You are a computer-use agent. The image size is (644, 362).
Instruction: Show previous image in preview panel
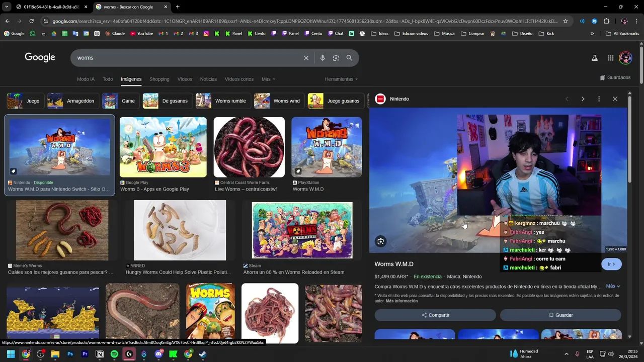[567, 99]
